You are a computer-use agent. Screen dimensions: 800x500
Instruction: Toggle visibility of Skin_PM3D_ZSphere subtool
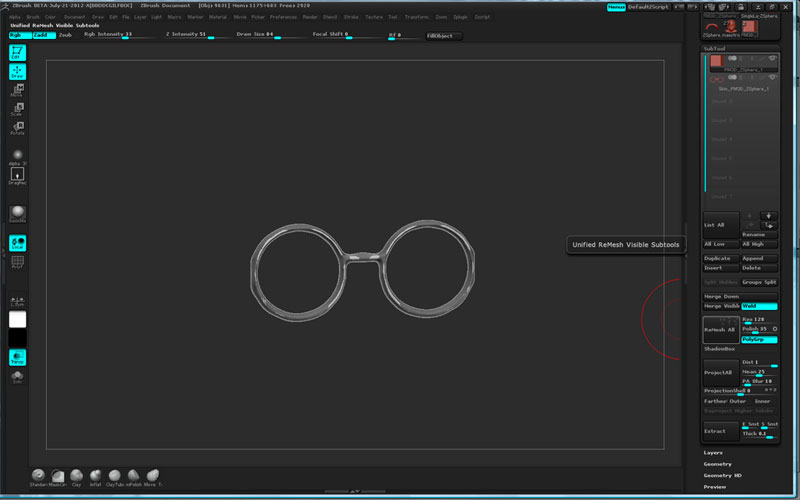coord(772,78)
